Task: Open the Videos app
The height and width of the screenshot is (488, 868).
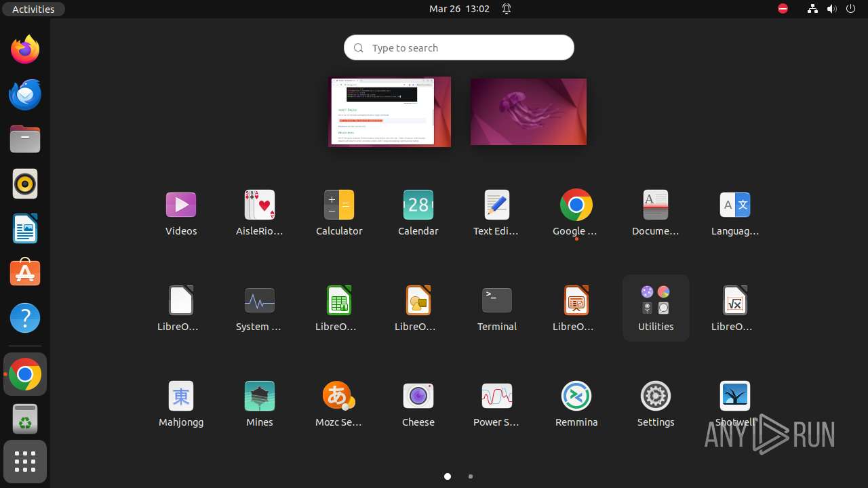Action: [181, 213]
